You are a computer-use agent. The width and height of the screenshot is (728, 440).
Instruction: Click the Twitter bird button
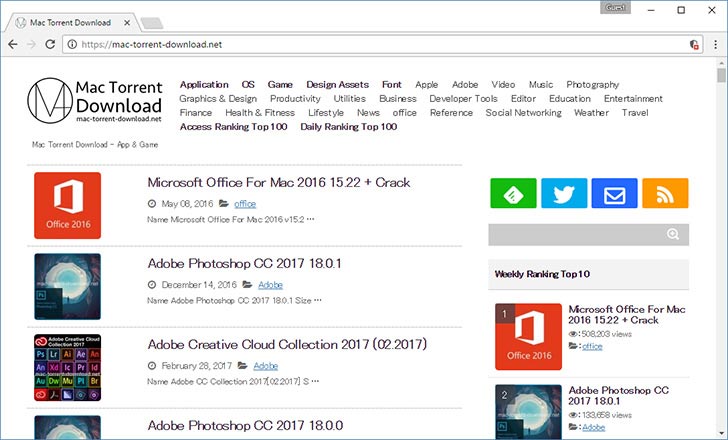(x=564, y=193)
